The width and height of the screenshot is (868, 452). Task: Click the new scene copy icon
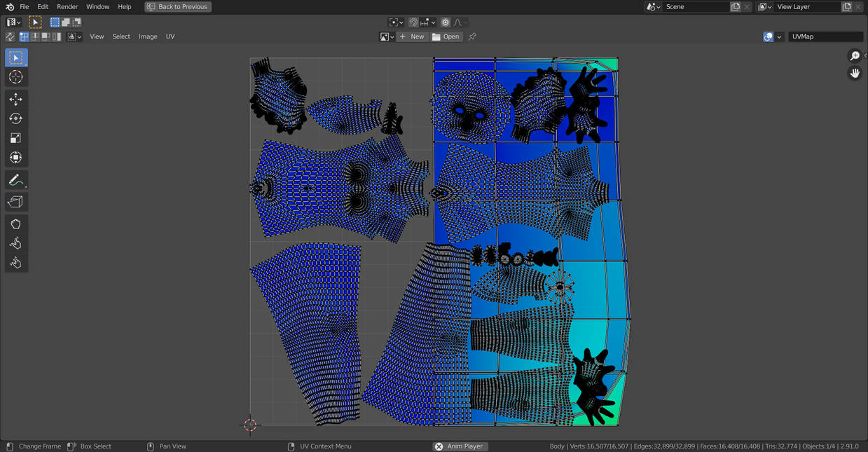736,7
